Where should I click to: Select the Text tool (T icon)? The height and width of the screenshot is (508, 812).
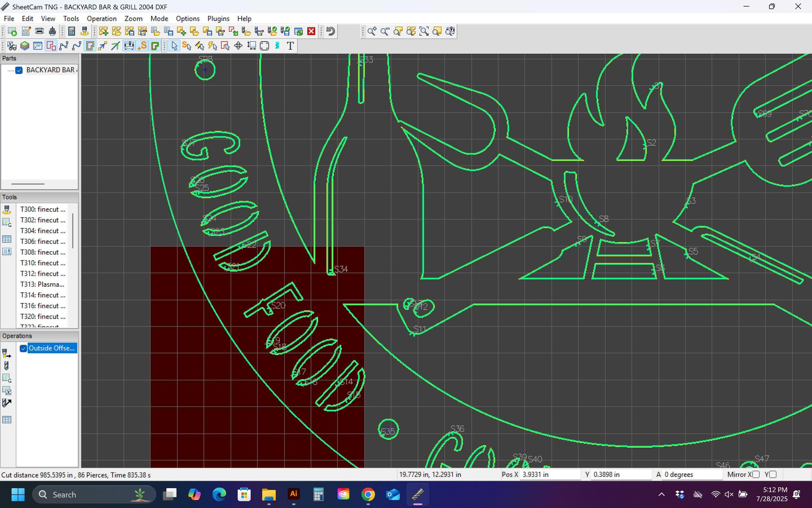click(290, 46)
